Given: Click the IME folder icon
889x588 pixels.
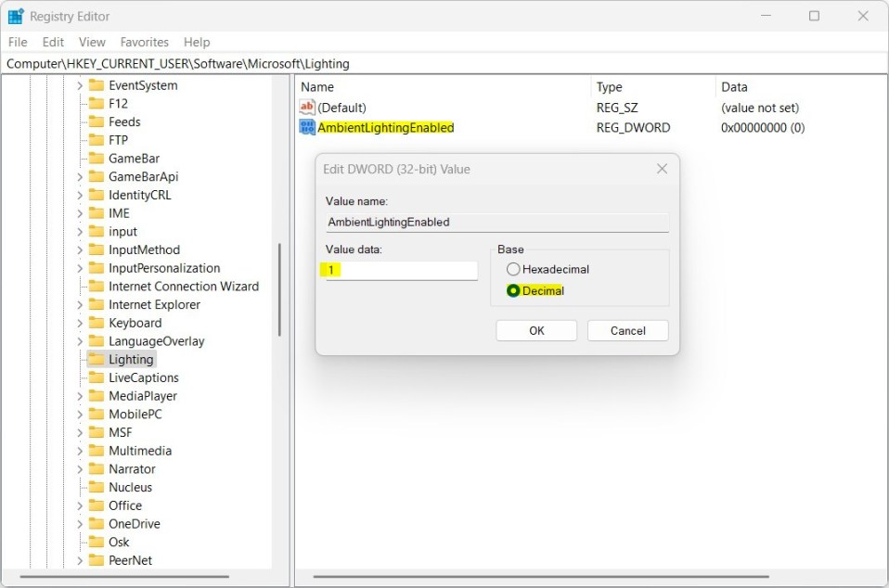Looking at the screenshot, I should coord(97,213).
